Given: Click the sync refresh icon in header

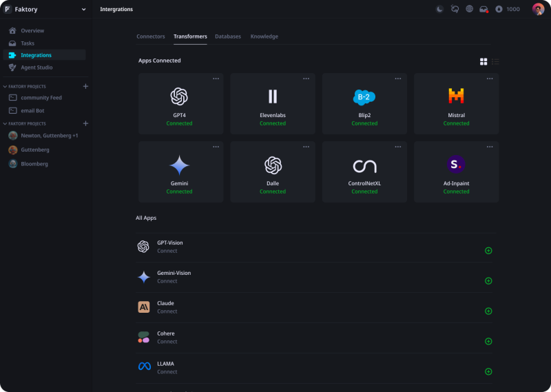Looking at the screenshot, I should pos(455,9).
